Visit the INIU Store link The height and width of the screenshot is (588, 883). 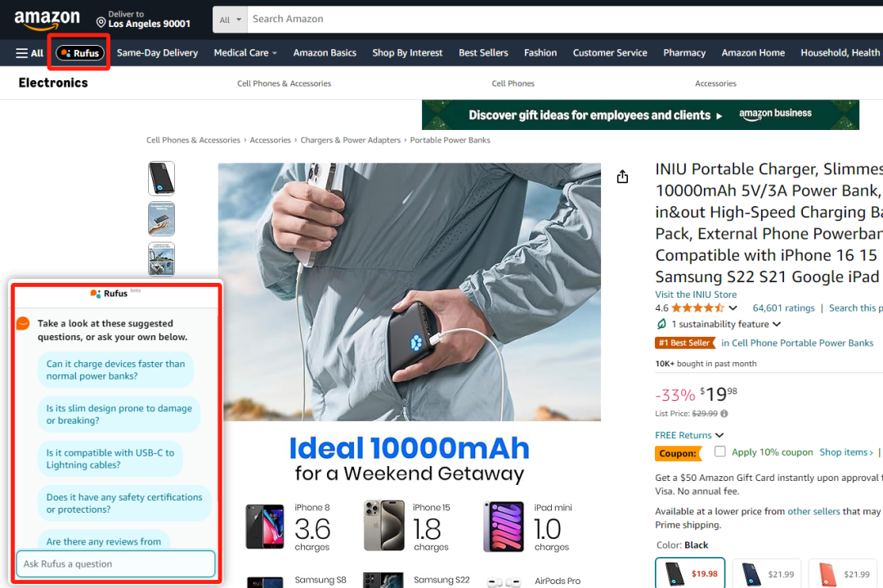pos(696,294)
